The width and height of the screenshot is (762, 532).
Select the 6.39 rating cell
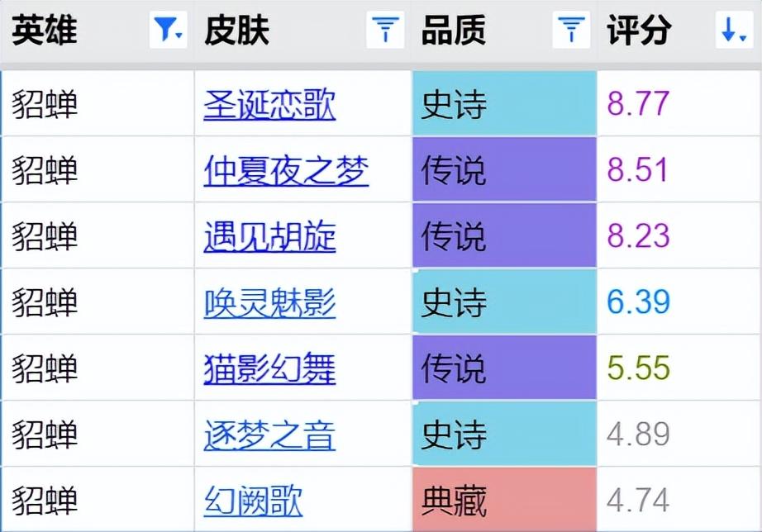tap(679, 302)
